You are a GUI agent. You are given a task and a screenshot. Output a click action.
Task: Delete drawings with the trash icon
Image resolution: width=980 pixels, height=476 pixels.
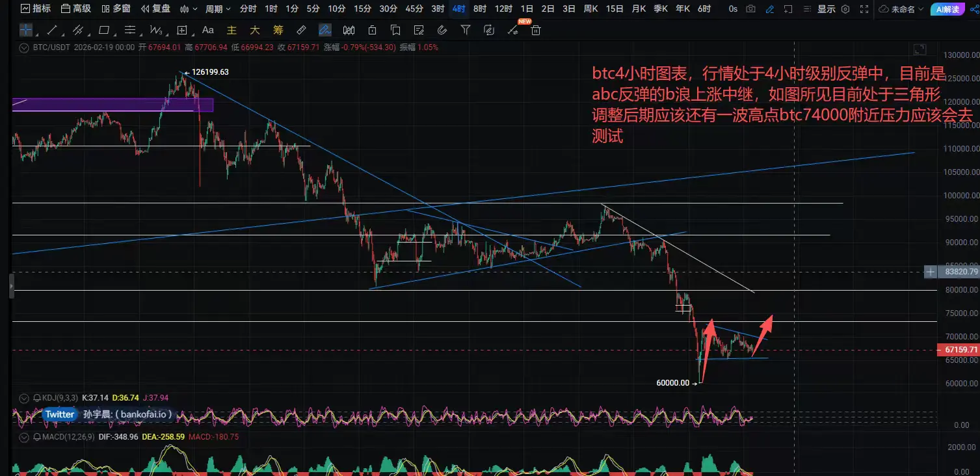click(x=536, y=30)
